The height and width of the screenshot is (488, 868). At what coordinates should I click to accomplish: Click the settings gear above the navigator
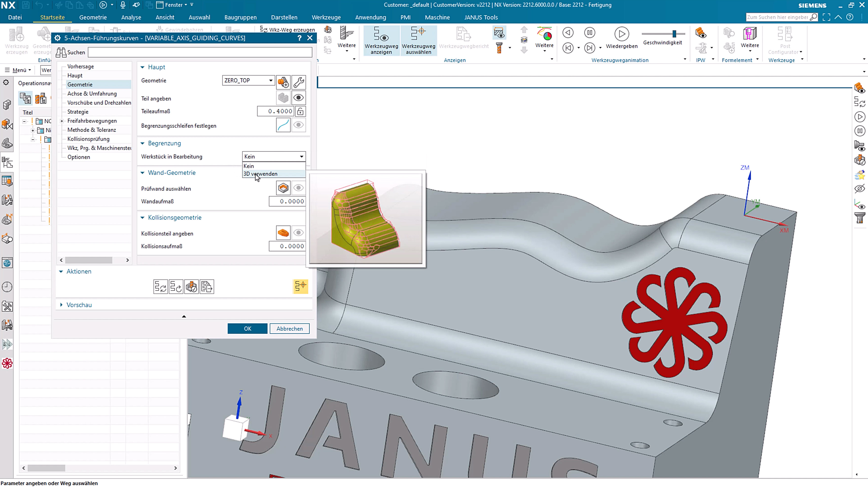[x=6, y=83]
